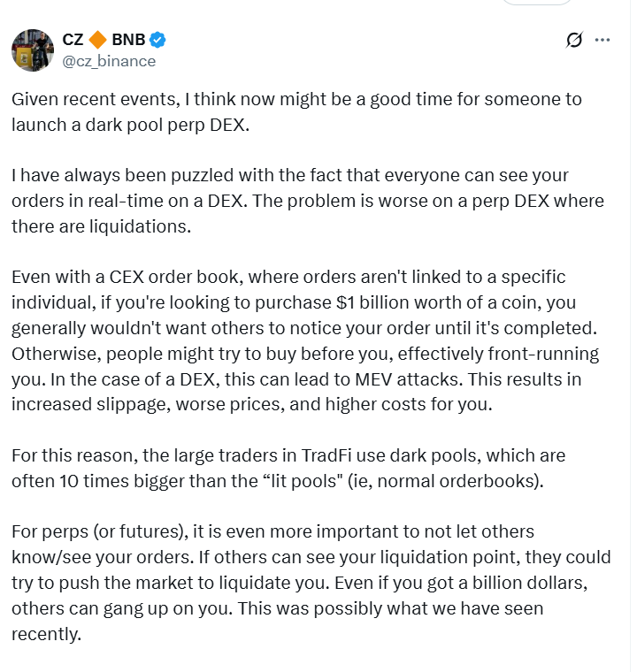Viewport: 637px width, 672px height.
Task: Click the line beginning "Even with a CEX order book"
Action: [288, 277]
